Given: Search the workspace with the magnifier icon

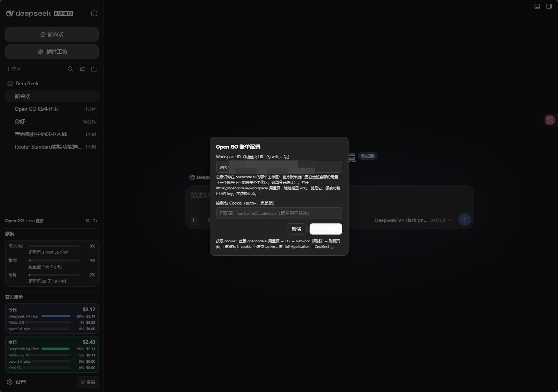Looking at the screenshot, I should tap(70, 69).
